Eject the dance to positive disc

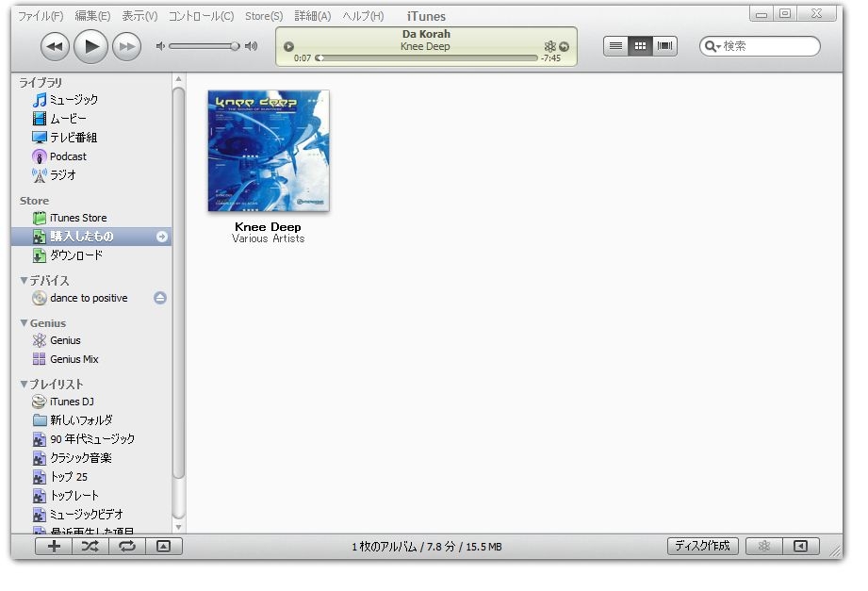tap(160, 298)
